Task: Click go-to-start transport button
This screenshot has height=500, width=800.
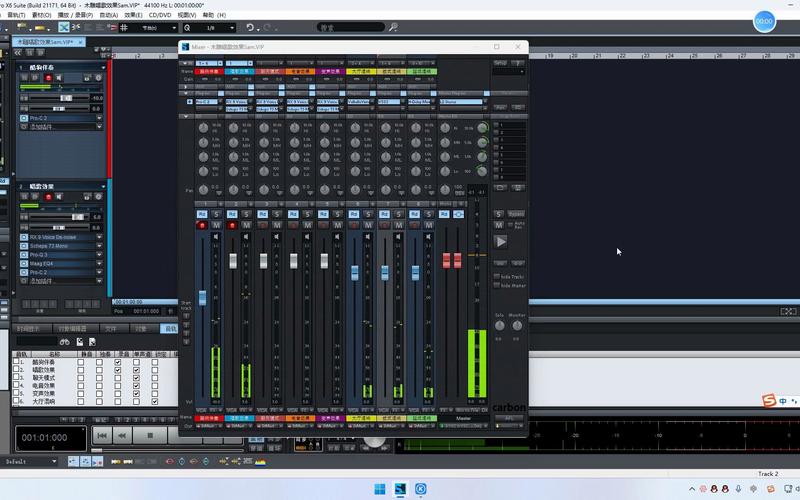Action: [x=102, y=436]
